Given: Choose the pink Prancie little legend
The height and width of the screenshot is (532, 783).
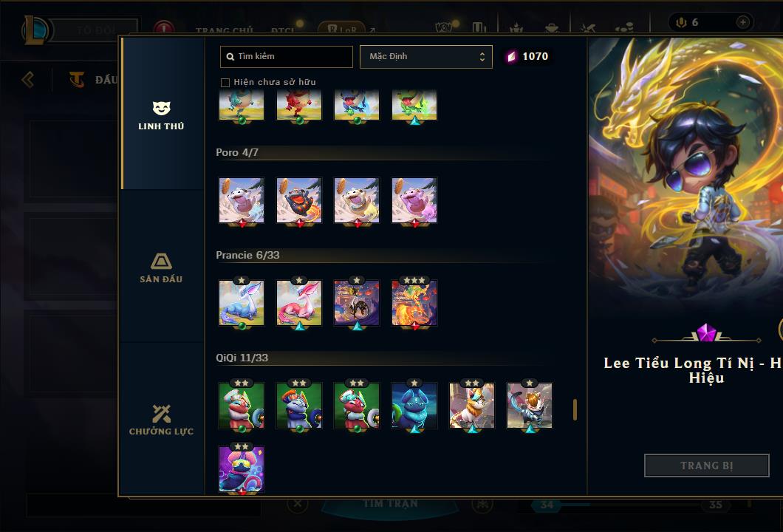Looking at the screenshot, I should coord(299,303).
